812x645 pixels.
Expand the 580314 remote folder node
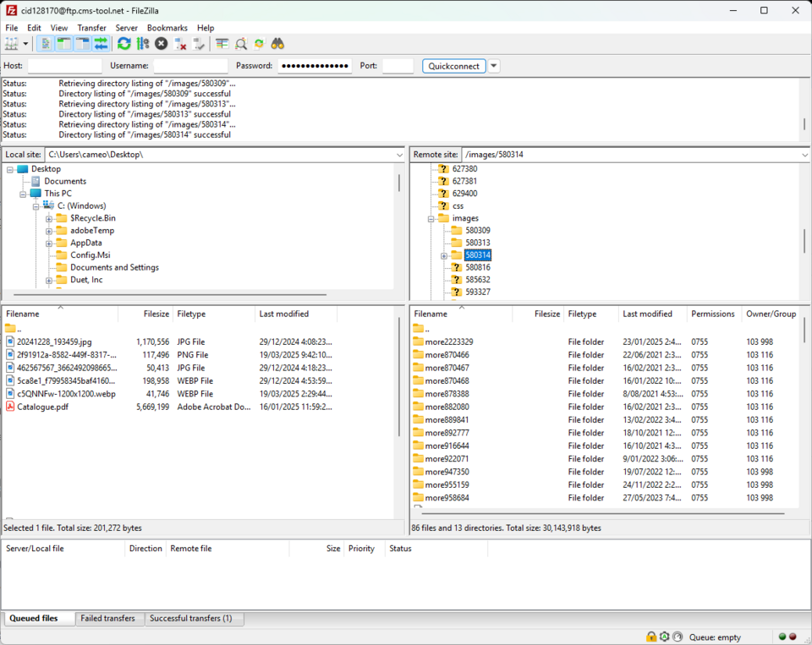click(x=444, y=255)
